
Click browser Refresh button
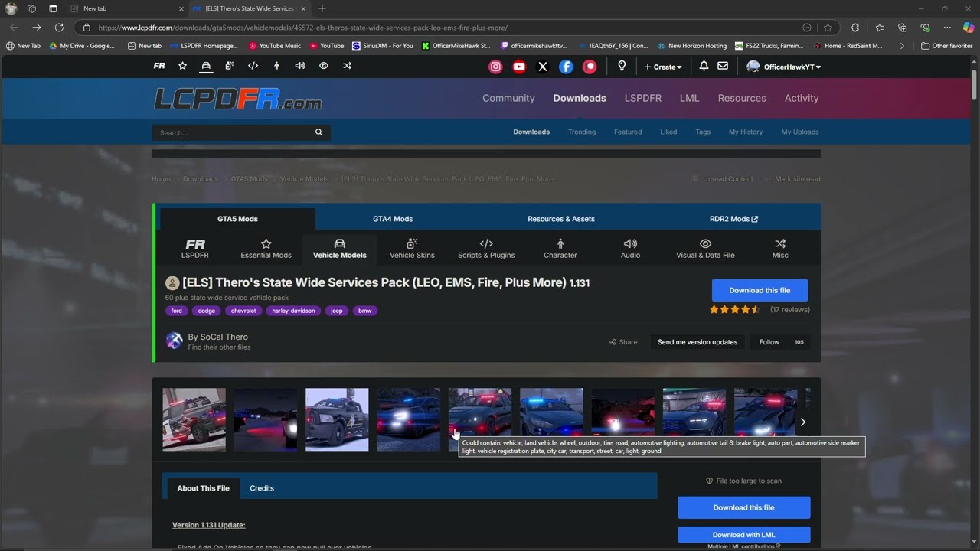coord(59,28)
